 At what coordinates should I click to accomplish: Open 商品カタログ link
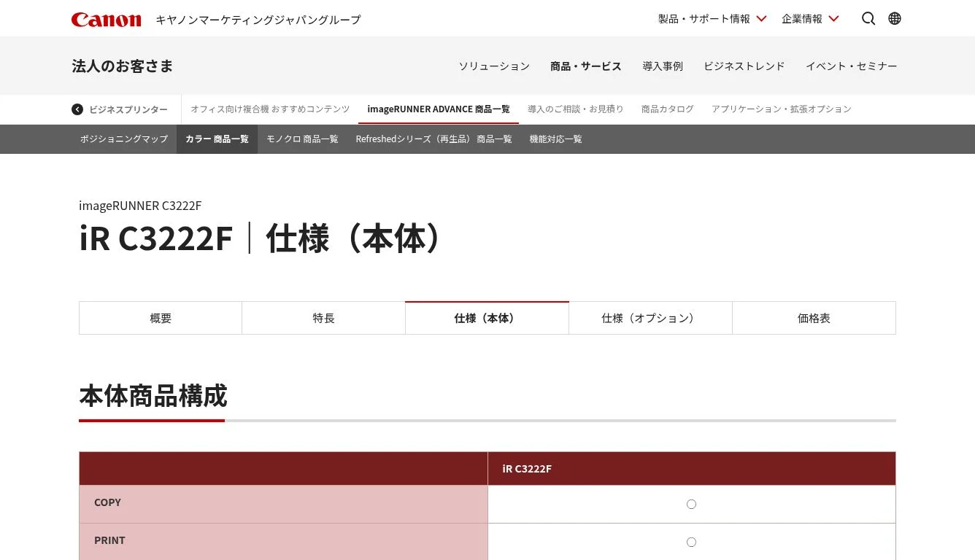coord(668,109)
